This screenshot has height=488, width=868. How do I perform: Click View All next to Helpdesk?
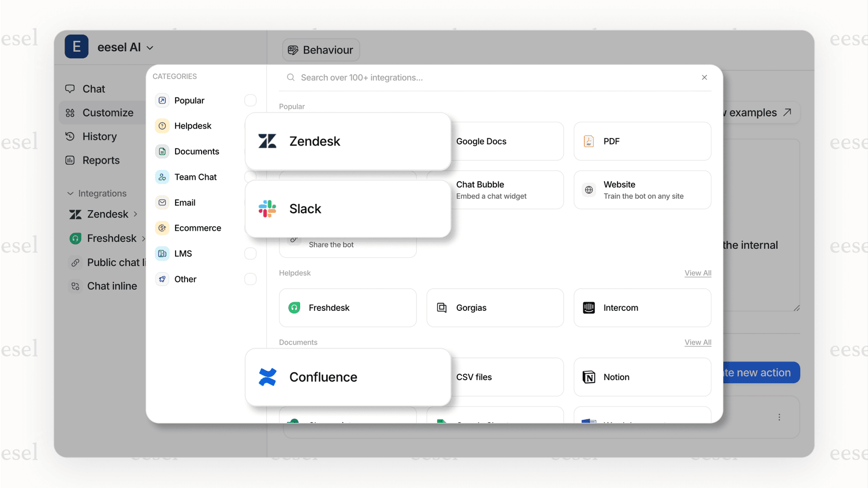[698, 273]
